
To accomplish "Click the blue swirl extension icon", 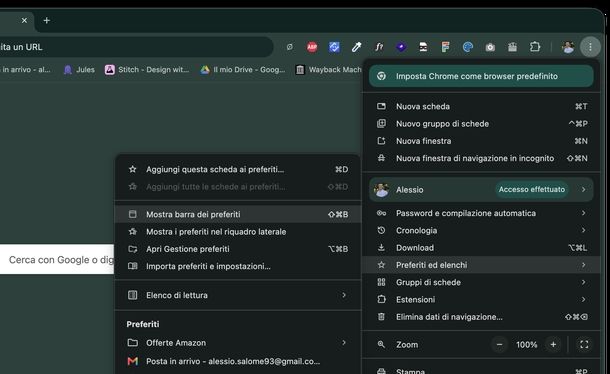I will click(468, 47).
